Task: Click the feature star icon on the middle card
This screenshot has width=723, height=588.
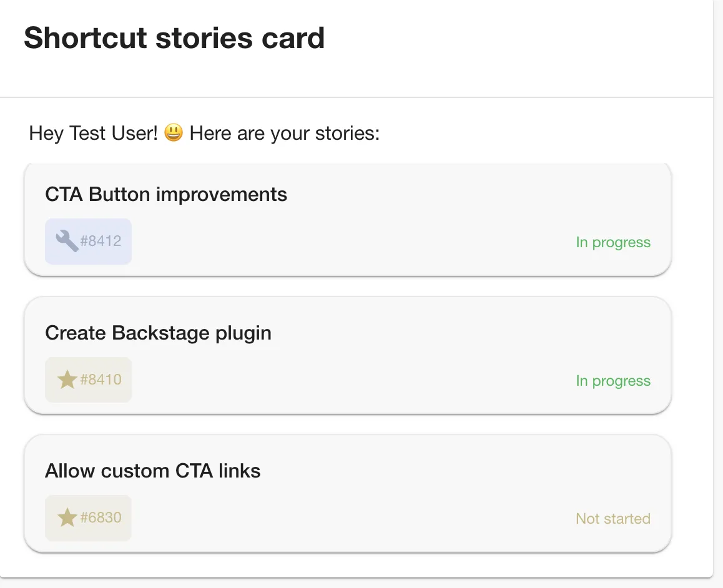Action: coord(67,379)
